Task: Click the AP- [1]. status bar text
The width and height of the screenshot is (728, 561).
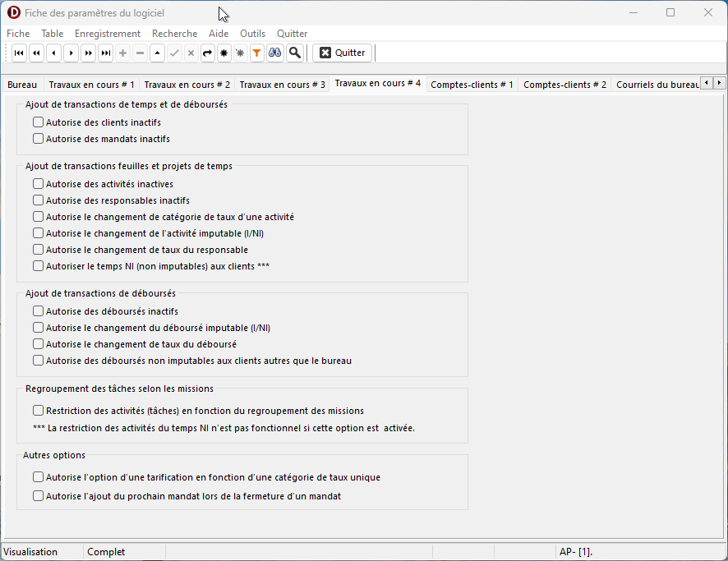Action: 576,552
